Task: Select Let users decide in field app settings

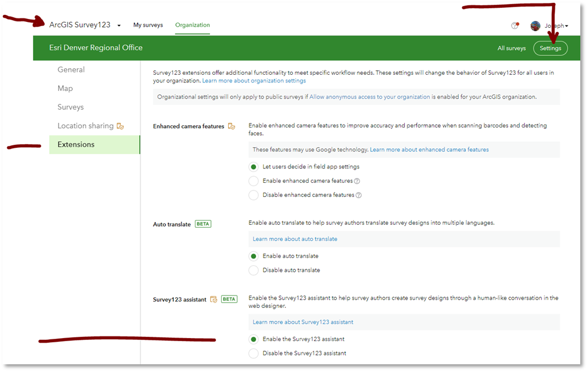Action: (254, 167)
